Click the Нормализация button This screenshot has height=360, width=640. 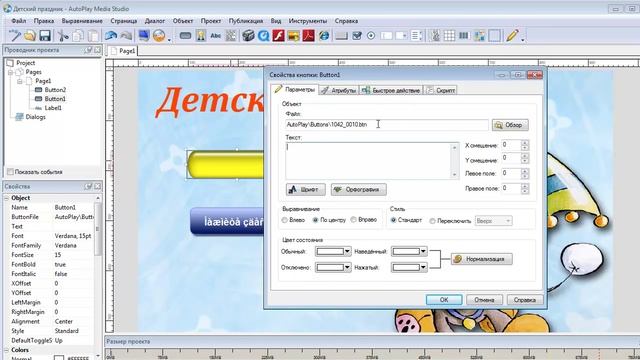click(482, 259)
